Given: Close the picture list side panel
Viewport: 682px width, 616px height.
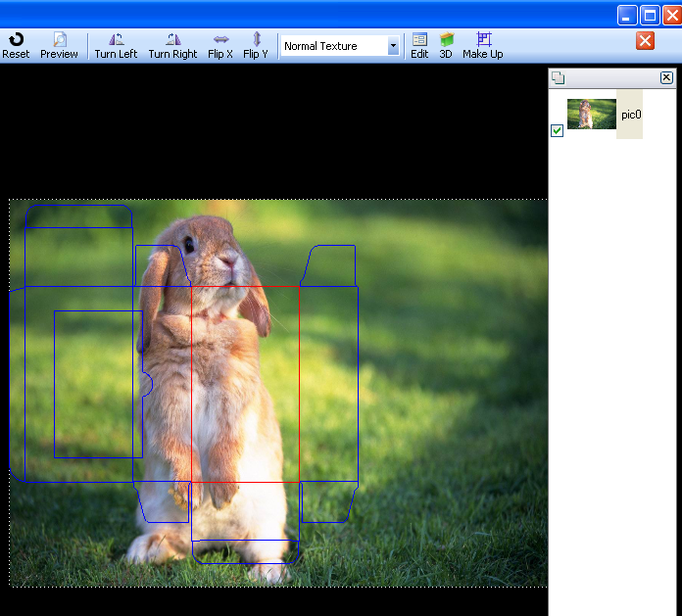Looking at the screenshot, I should click(x=666, y=77).
